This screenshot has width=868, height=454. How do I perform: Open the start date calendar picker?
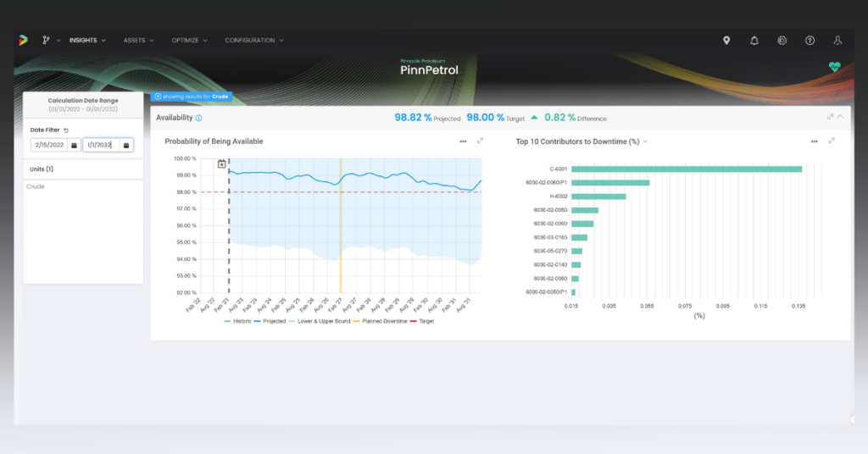click(x=75, y=145)
